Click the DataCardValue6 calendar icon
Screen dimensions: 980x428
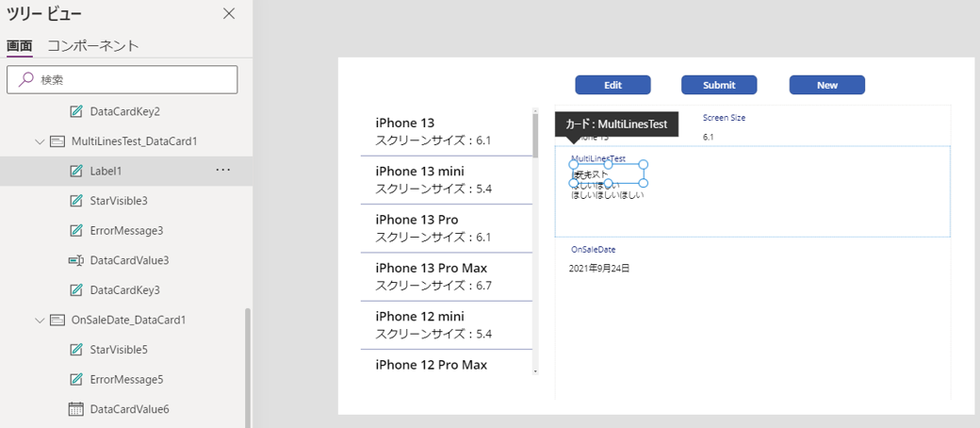click(x=75, y=409)
